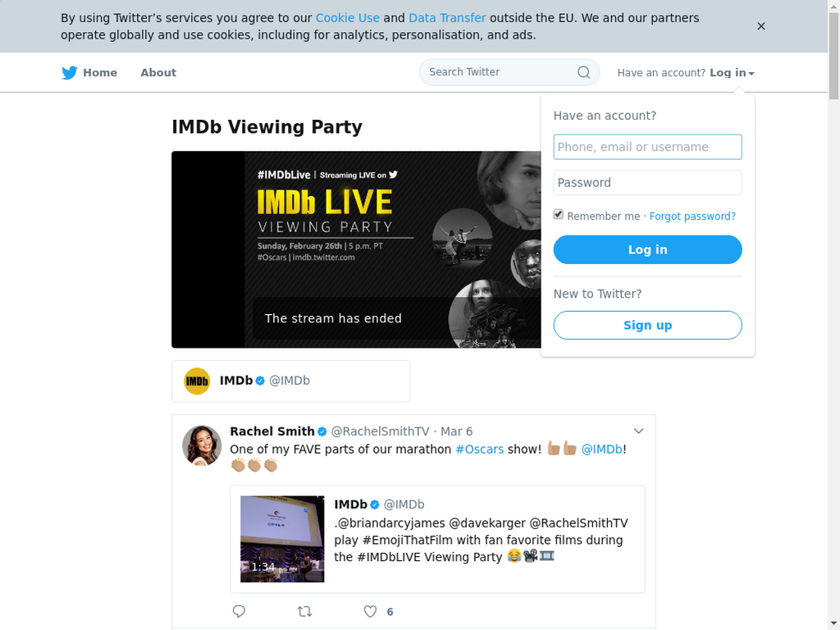Viewport: 840px width, 630px height.
Task: Open the @IMDb mention in tweet
Action: (x=601, y=450)
